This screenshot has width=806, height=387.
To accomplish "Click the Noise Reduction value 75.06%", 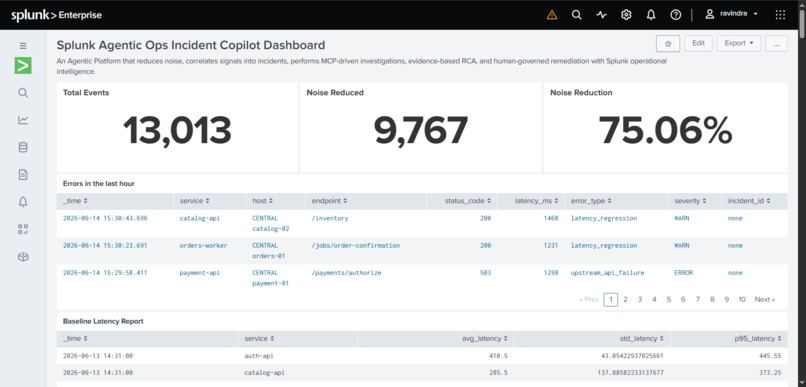I will pyautogui.click(x=665, y=131).
